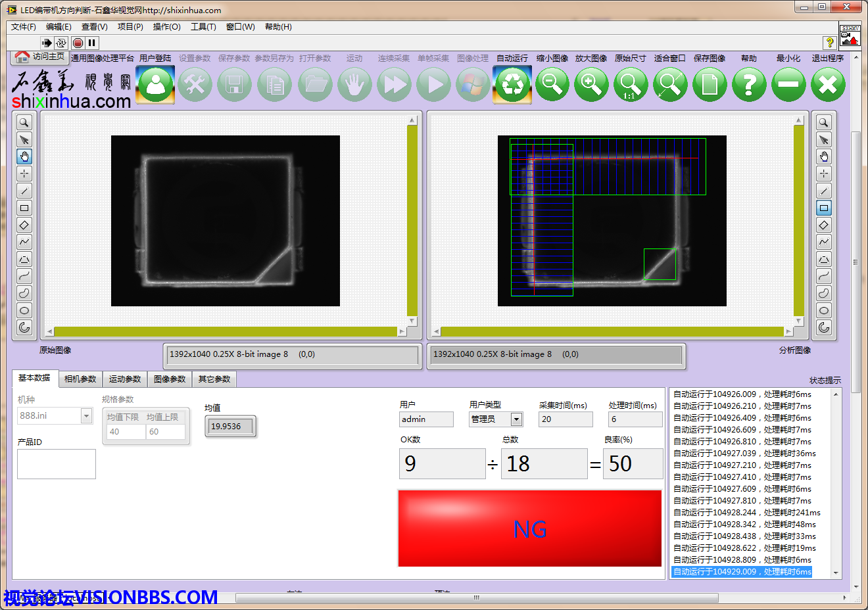Click the original image horizontal scrollbar
The image size is (868, 610).
click(x=225, y=331)
